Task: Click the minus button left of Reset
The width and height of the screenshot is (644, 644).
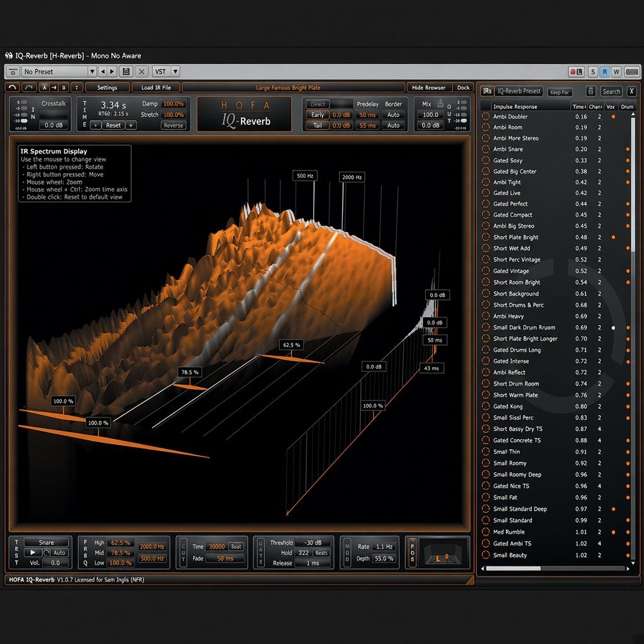Action: tap(96, 125)
